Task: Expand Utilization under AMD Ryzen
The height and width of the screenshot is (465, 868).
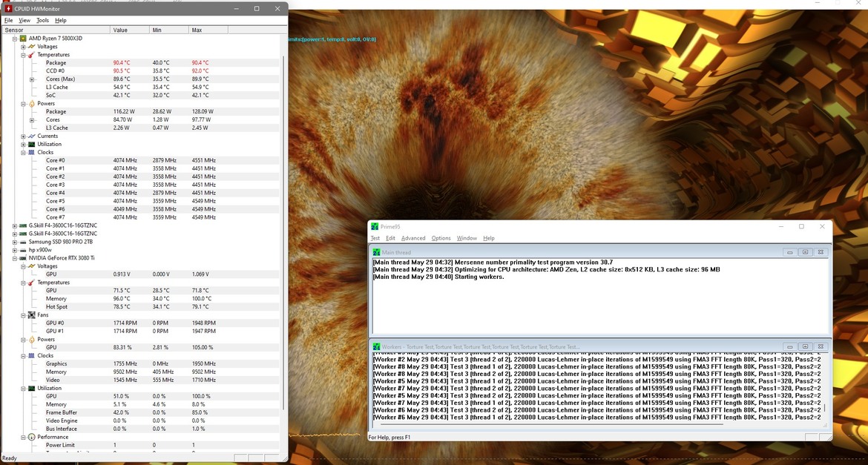Action: point(23,145)
